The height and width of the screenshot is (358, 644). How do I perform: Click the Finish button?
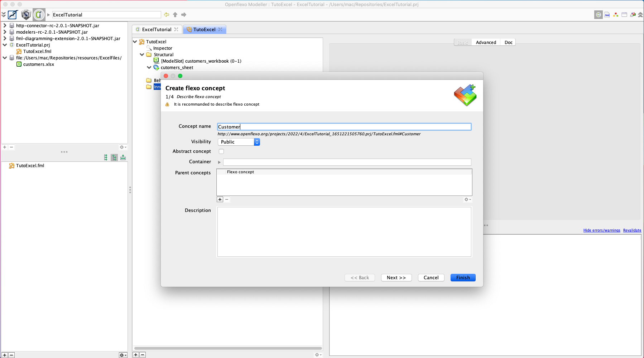click(x=463, y=277)
